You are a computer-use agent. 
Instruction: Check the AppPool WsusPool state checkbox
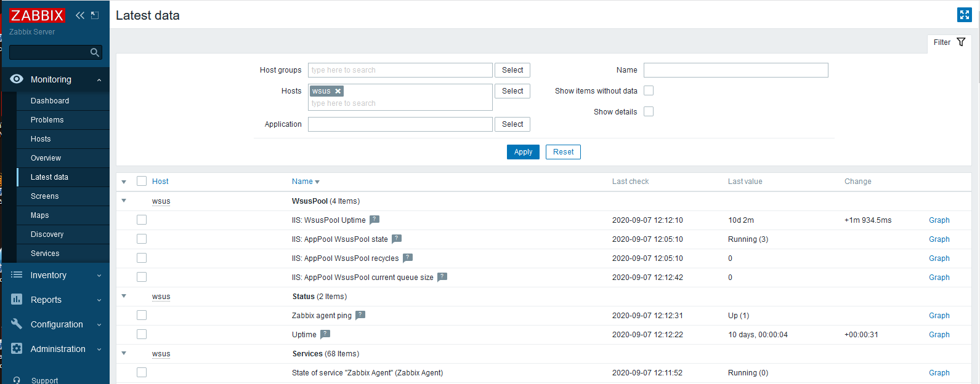(x=142, y=239)
